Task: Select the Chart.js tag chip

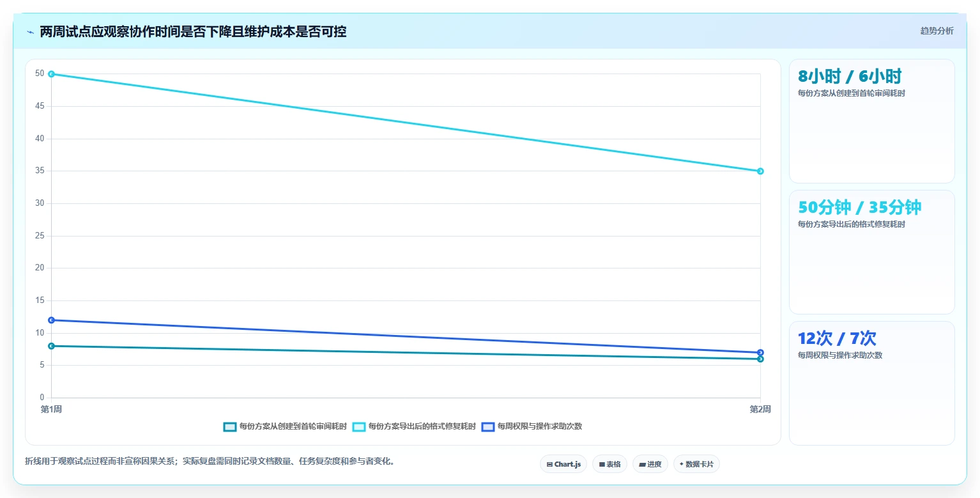Action: [x=563, y=464]
